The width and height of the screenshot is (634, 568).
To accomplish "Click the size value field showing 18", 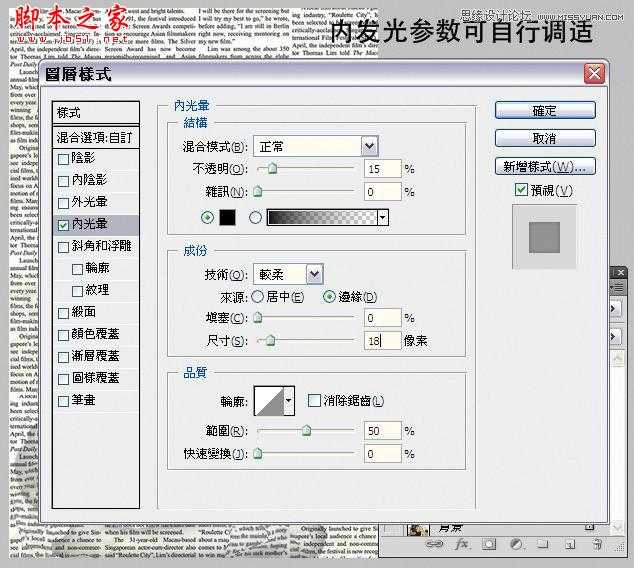I will click(x=383, y=341).
